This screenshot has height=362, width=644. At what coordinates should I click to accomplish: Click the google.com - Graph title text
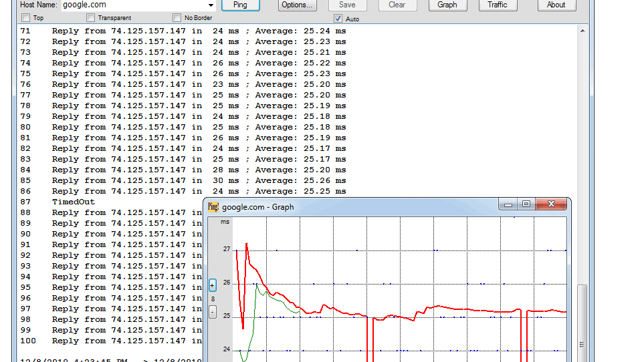(258, 207)
